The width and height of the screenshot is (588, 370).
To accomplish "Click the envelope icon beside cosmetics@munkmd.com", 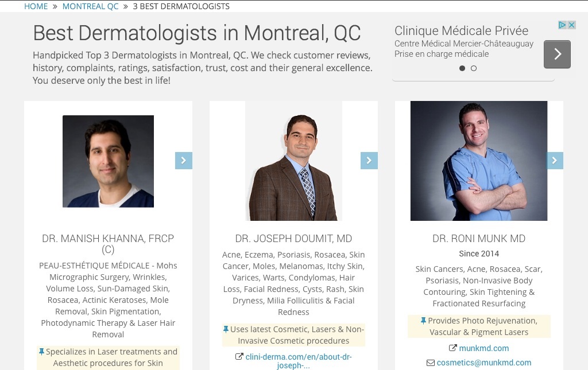I will (431, 363).
